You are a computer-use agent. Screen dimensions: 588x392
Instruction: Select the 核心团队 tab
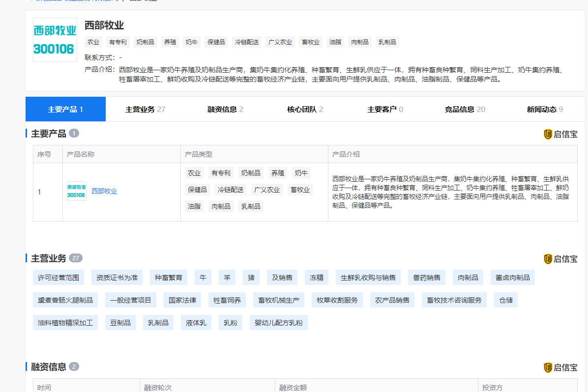tap(305, 110)
